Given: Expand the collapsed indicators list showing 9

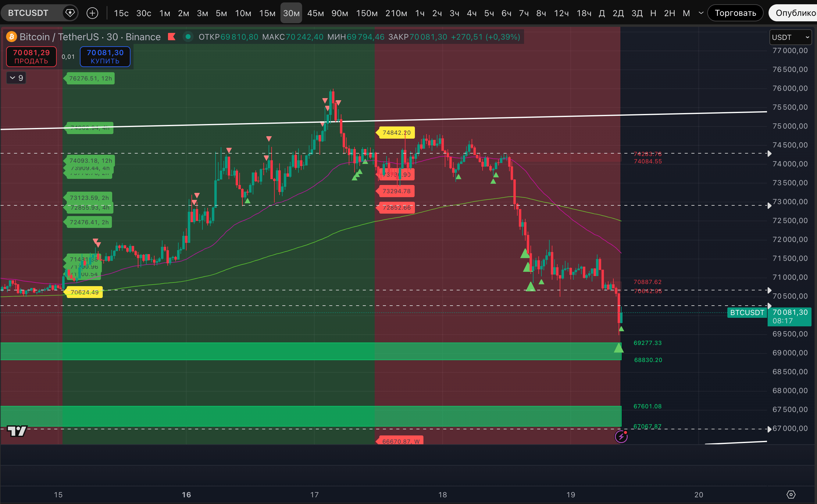Looking at the screenshot, I should (16, 78).
